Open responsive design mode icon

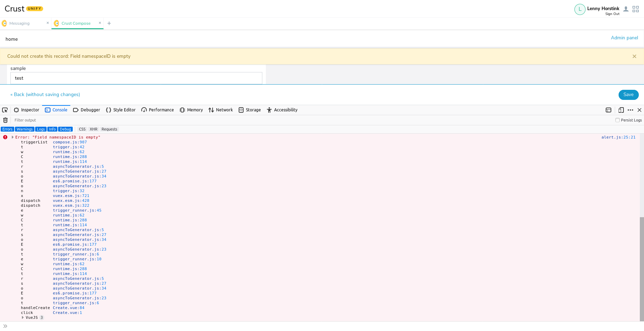[x=621, y=110]
